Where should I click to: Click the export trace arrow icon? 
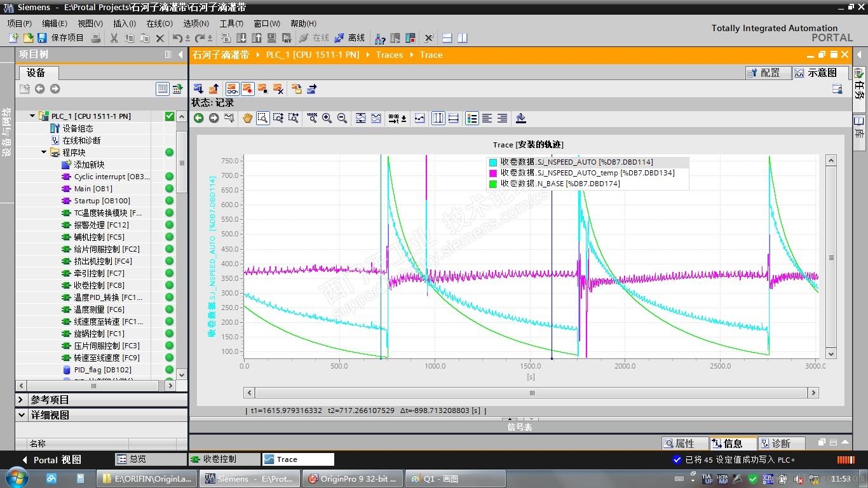(x=311, y=89)
